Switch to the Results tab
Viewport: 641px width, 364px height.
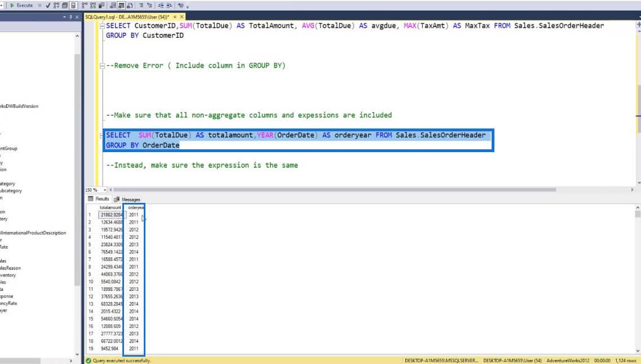coord(99,199)
